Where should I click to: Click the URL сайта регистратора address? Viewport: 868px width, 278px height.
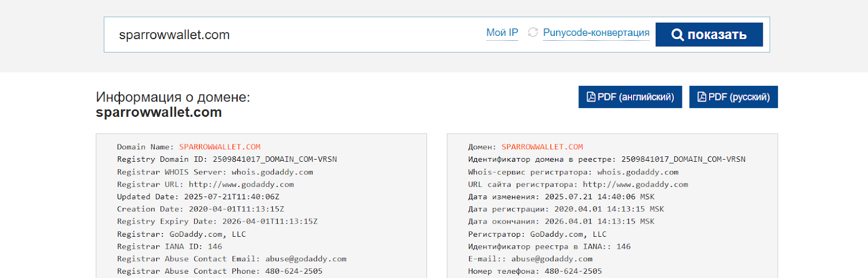click(635, 185)
